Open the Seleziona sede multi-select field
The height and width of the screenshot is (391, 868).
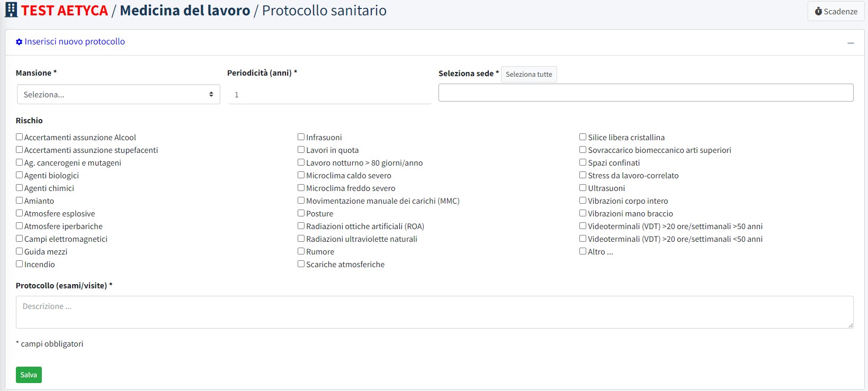(646, 93)
